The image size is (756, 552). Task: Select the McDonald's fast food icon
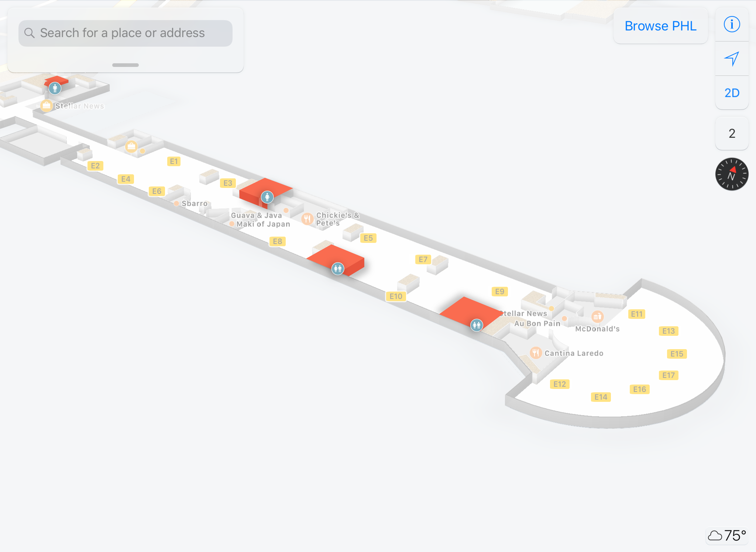coord(597,316)
